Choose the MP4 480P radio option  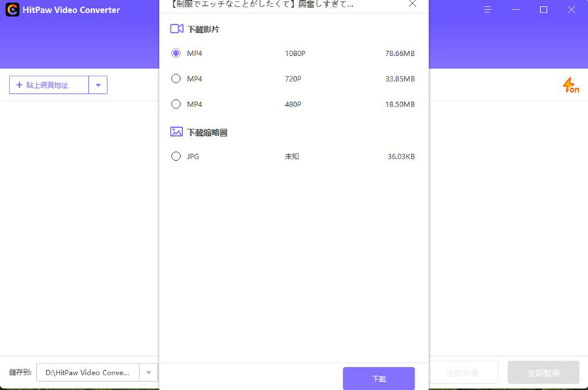(176, 104)
